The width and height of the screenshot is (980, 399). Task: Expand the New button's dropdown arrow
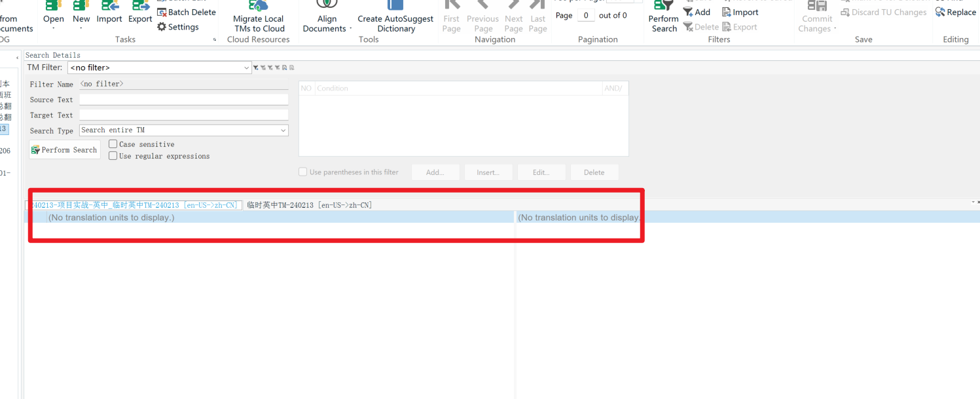point(81,29)
